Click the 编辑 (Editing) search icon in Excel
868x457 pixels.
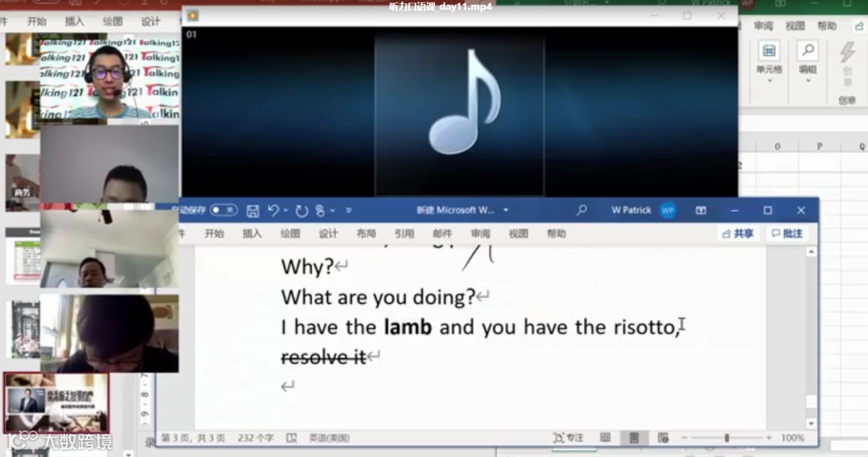(x=808, y=51)
